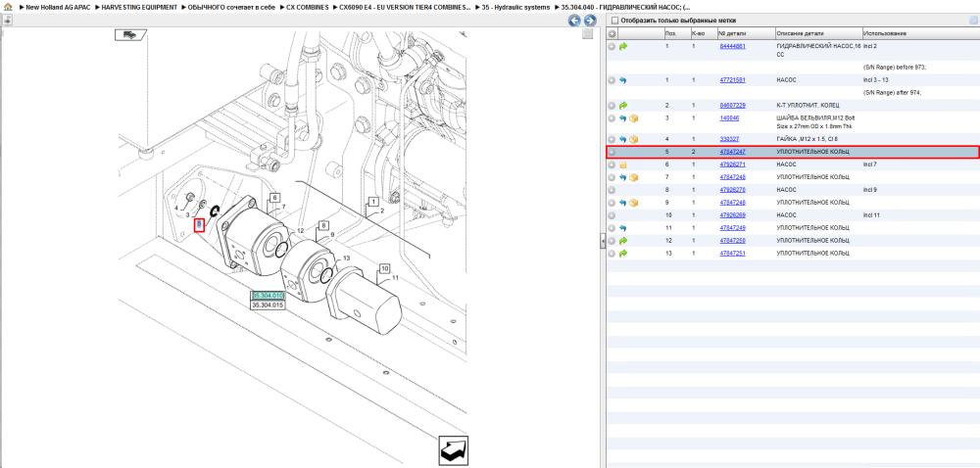Image resolution: width=980 pixels, height=468 pixels.
Task: Open part number link 47847251
Action: (732, 254)
